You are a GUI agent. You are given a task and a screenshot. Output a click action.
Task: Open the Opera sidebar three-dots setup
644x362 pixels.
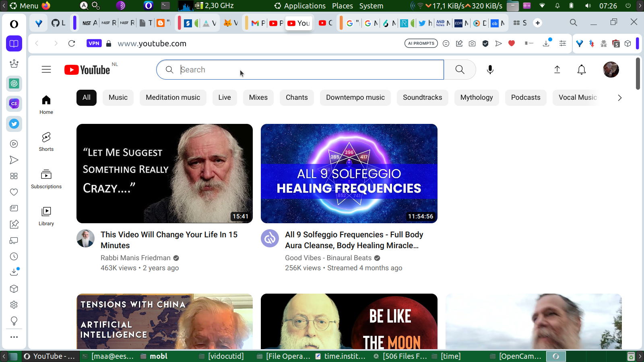(14, 337)
